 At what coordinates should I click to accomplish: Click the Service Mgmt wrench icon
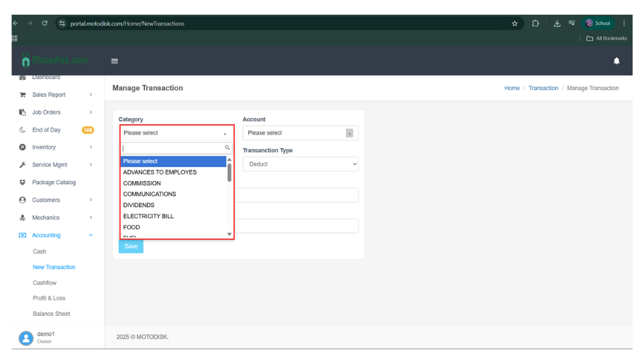tap(23, 165)
